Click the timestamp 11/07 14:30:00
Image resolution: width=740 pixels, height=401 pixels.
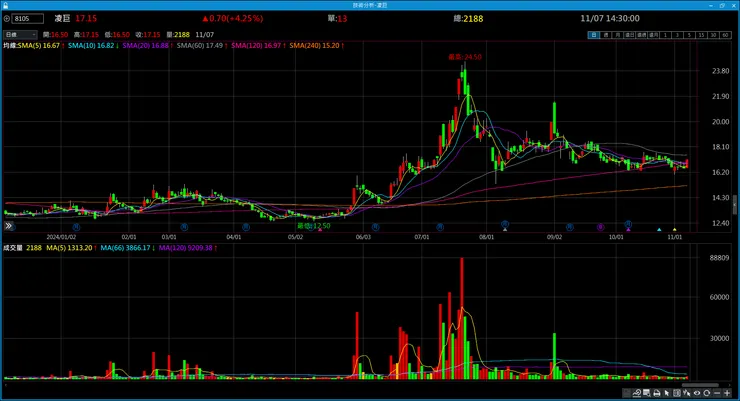(x=610, y=18)
